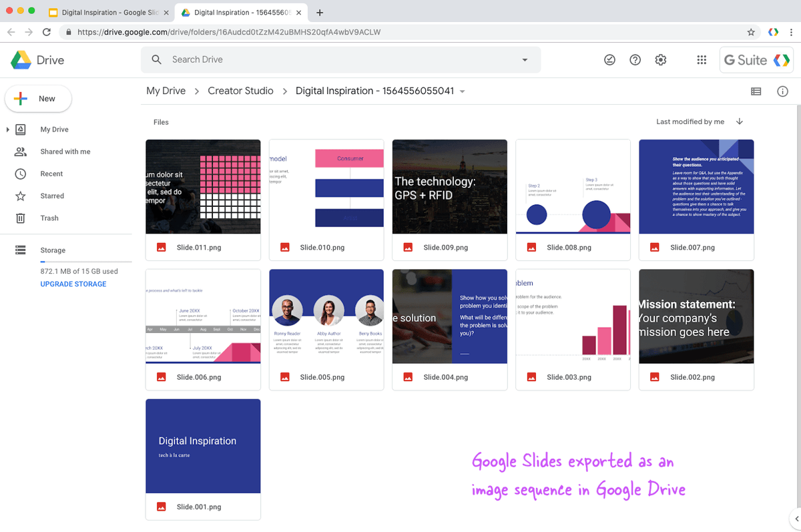This screenshot has width=801, height=532.
Task: Select the Starred sidebar item
Action: pos(50,196)
